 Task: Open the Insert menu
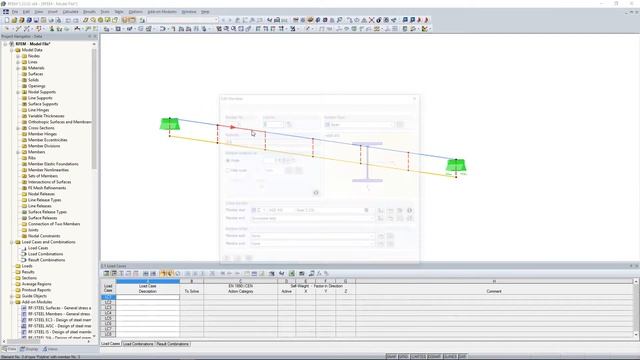coord(53,12)
